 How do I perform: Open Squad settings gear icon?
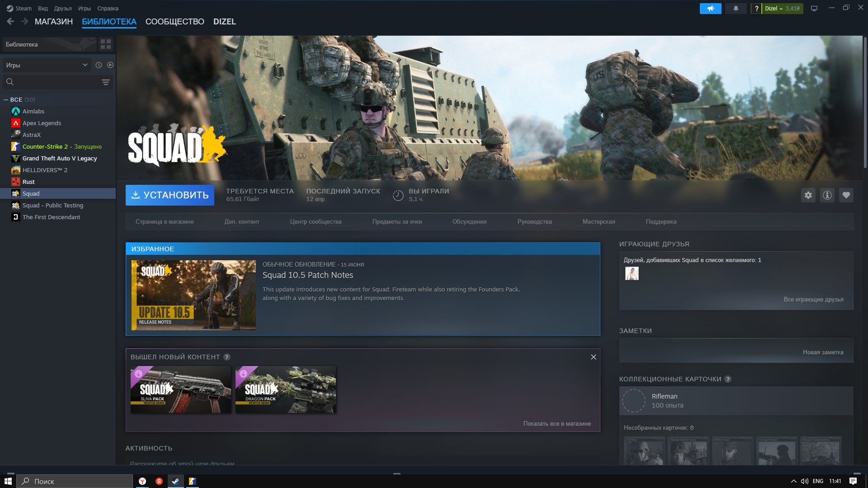point(808,195)
